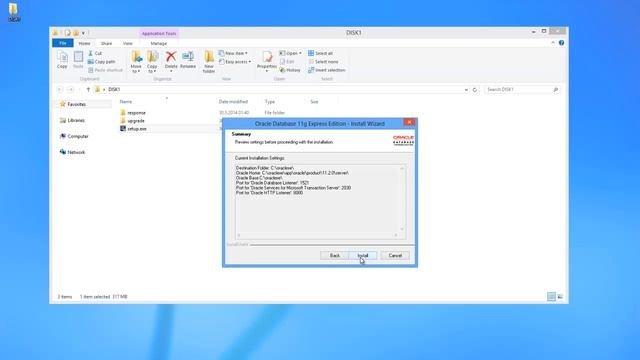Image resolution: width=640 pixels, height=360 pixels.
Task: Sort by the Size column header
Action: (314, 102)
